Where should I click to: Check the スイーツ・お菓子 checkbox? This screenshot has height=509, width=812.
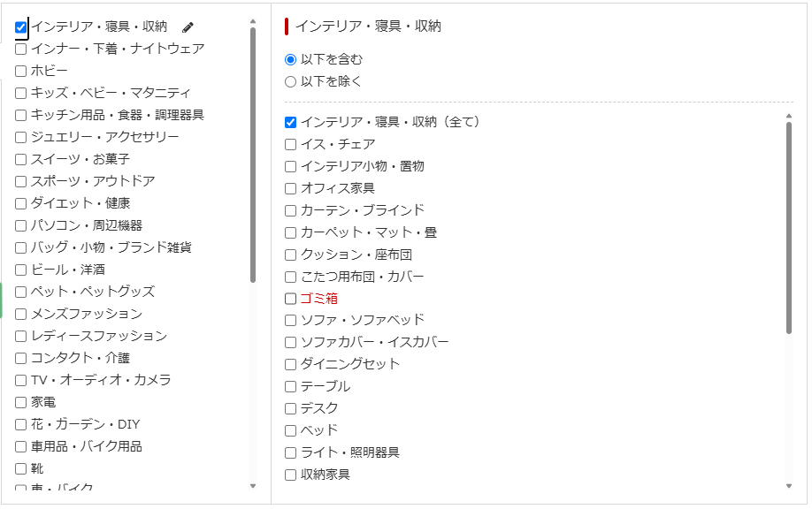pos(21,159)
